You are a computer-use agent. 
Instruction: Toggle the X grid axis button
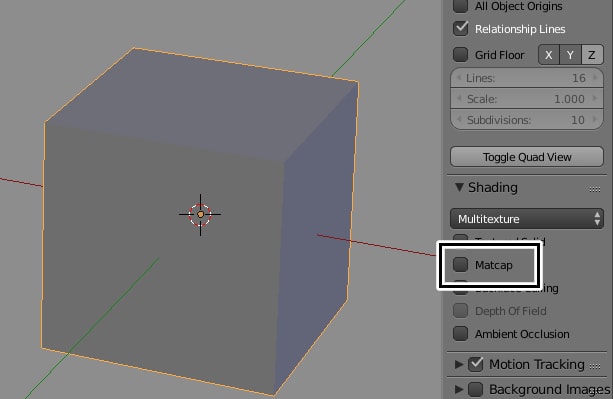click(549, 55)
